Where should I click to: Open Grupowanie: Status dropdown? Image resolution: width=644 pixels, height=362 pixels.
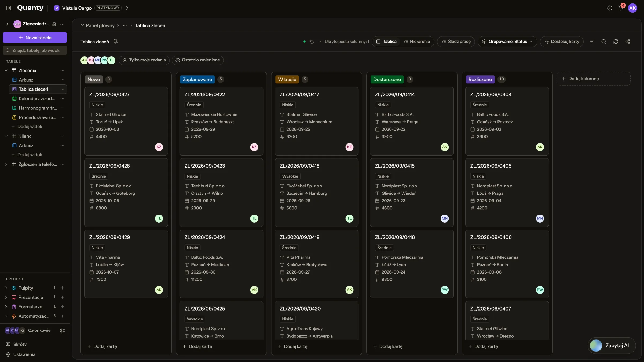tap(507, 42)
